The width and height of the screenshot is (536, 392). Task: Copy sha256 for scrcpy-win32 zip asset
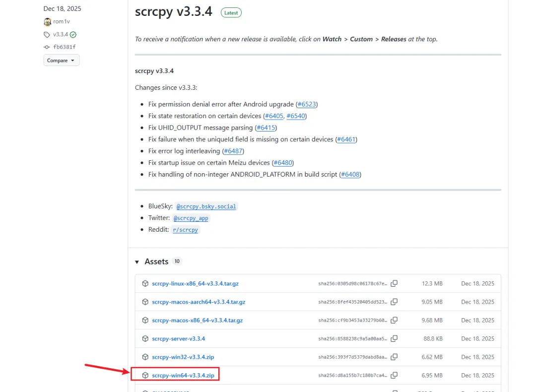(x=394, y=357)
